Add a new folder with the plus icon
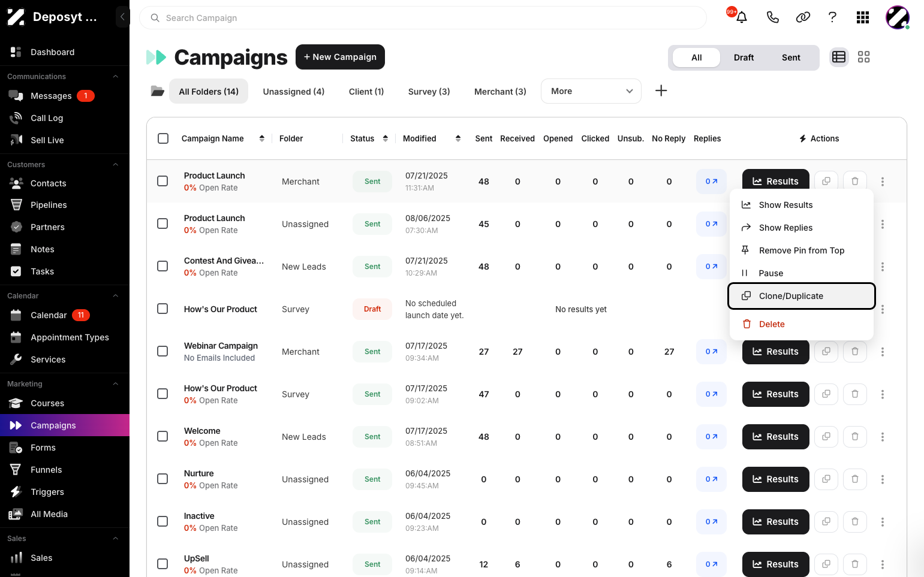 point(661,90)
